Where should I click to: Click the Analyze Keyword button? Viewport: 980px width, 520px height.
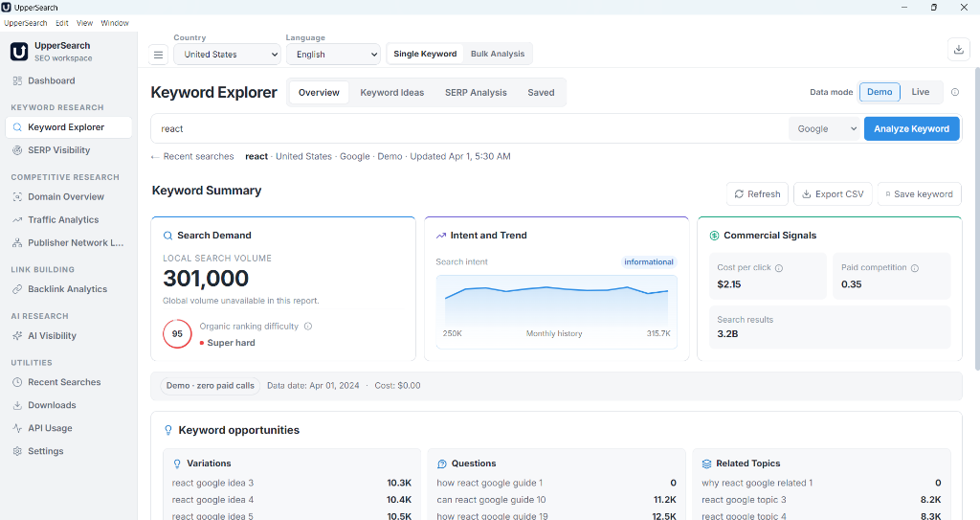coord(911,129)
